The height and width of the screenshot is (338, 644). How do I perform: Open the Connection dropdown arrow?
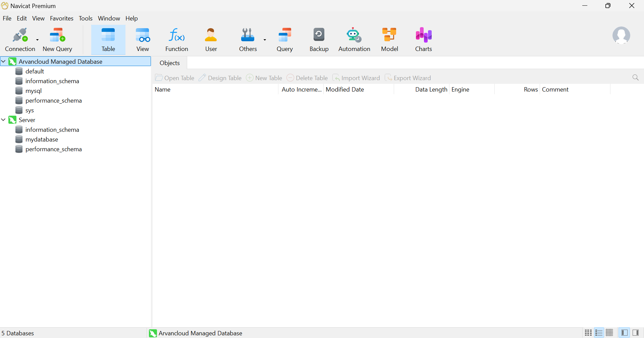[37, 40]
